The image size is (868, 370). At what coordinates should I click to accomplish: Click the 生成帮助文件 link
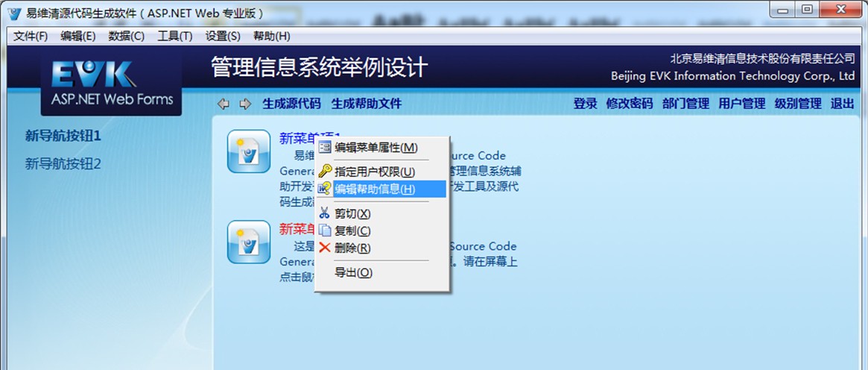tap(367, 104)
